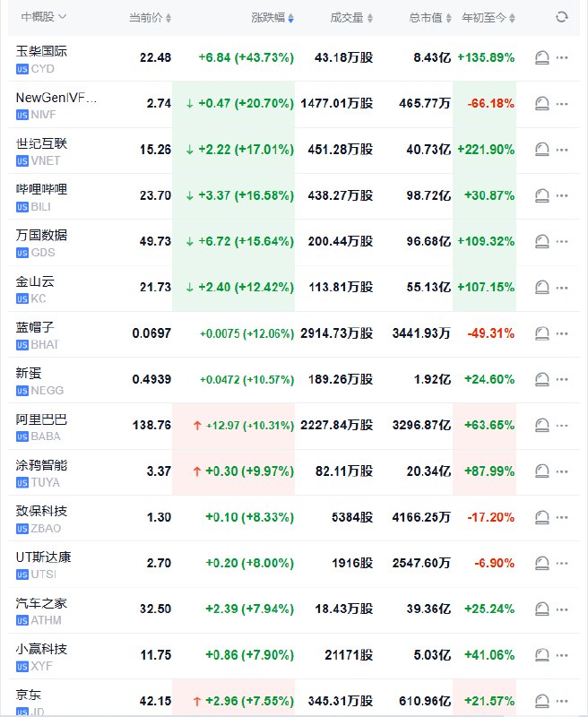Open more options for 万国数据 row
The width and height of the screenshot is (588, 717).
[562, 241]
